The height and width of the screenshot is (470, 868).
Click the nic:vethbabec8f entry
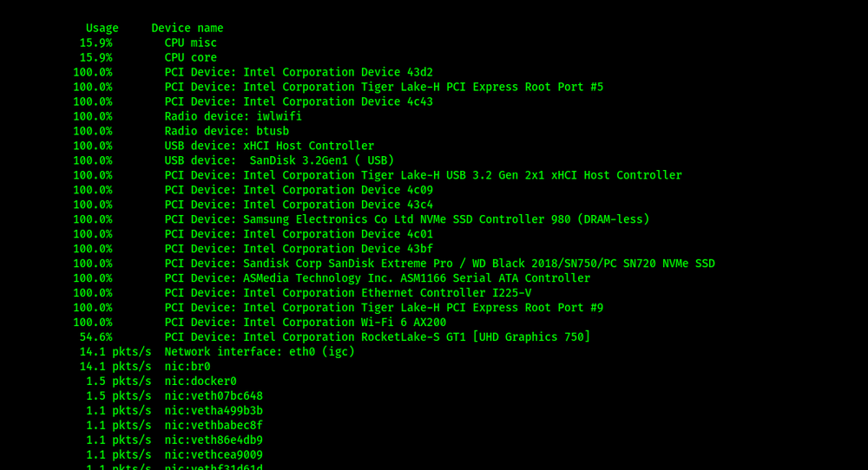point(174,426)
